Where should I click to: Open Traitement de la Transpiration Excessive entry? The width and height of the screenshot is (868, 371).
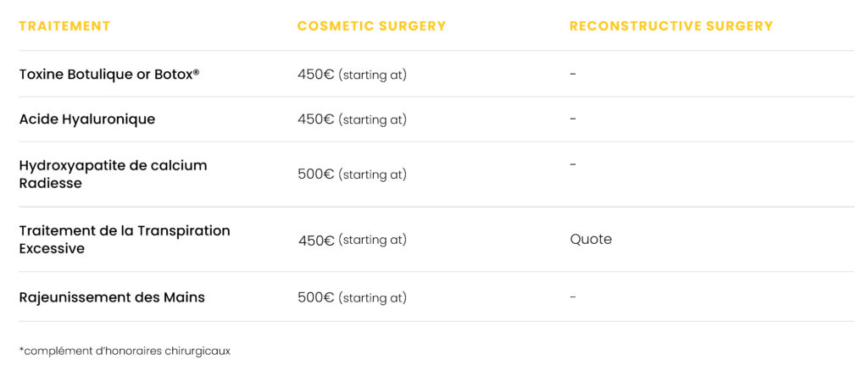pos(125,240)
